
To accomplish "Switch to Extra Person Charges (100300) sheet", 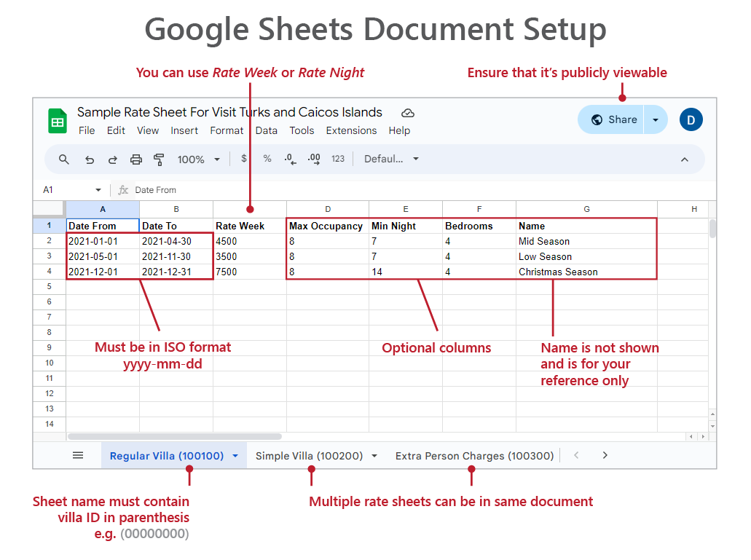I will (x=475, y=456).
